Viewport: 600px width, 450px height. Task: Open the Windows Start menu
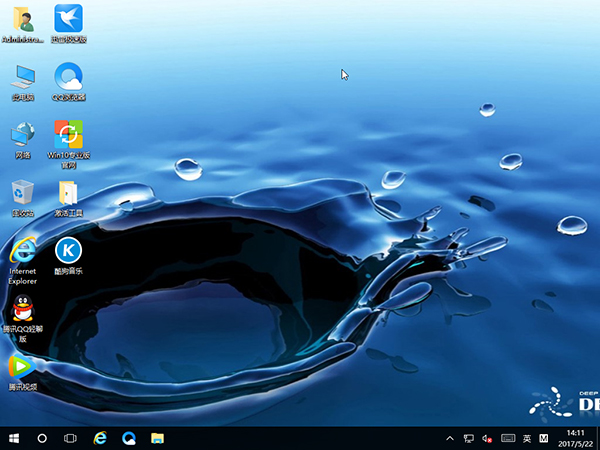(14, 438)
